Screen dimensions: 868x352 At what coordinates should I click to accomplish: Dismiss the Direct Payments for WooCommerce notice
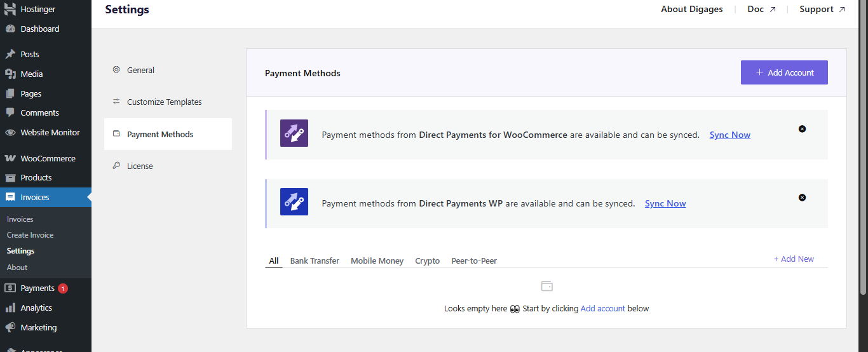802,129
